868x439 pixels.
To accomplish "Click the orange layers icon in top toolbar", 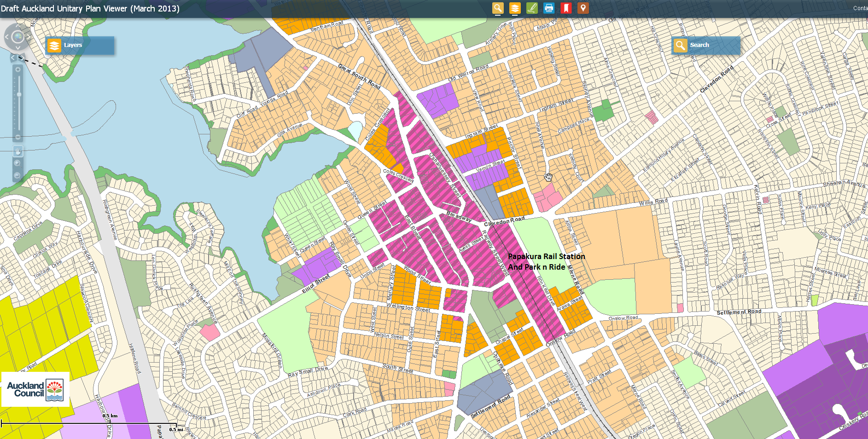I will (x=515, y=8).
